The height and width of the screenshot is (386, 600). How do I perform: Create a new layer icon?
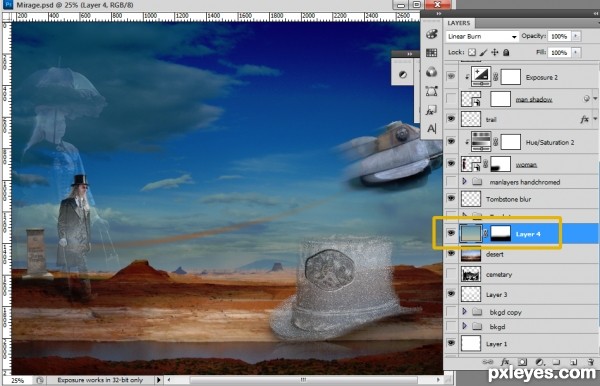click(573, 362)
